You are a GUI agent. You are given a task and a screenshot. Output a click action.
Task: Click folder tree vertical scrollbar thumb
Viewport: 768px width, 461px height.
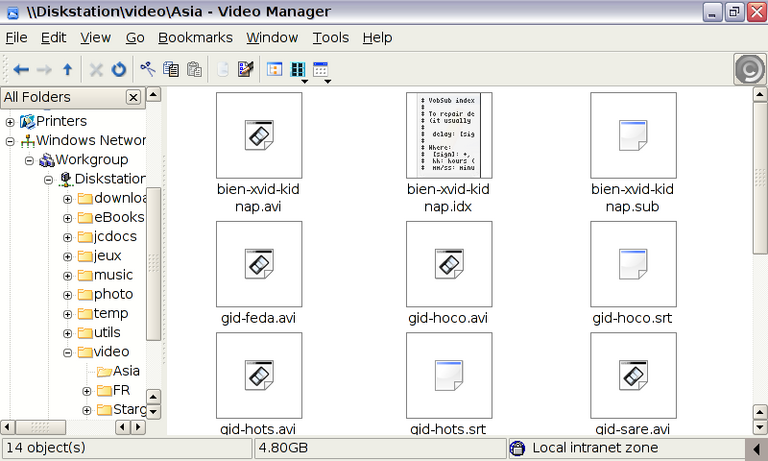tap(153, 264)
